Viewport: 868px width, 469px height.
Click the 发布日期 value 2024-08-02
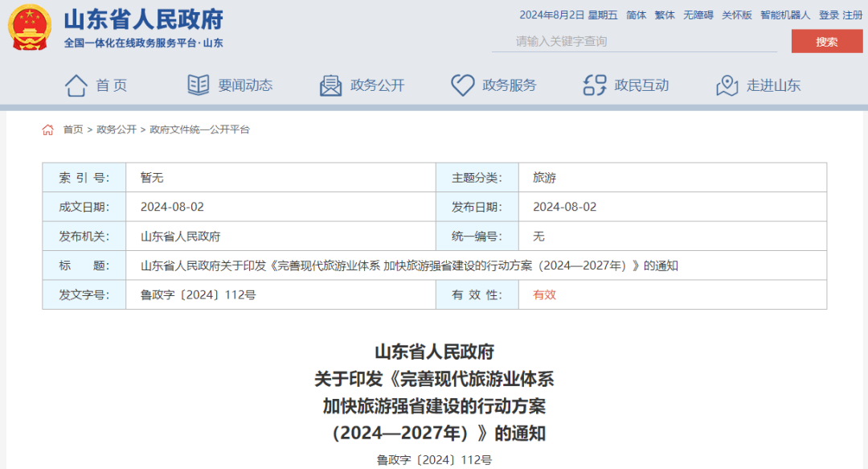565,207
